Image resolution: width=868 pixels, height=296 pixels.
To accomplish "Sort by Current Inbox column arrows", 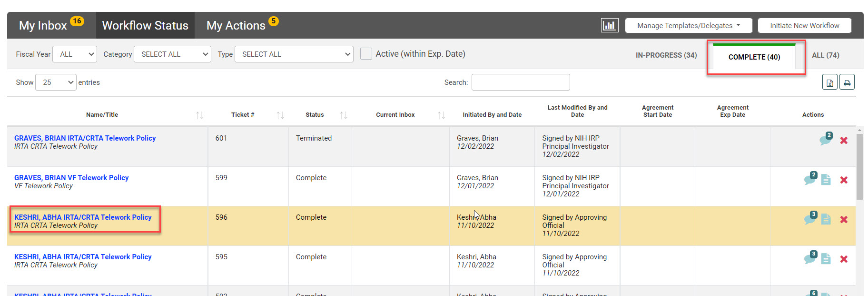I will pyautogui.click(x=441, y=115).
